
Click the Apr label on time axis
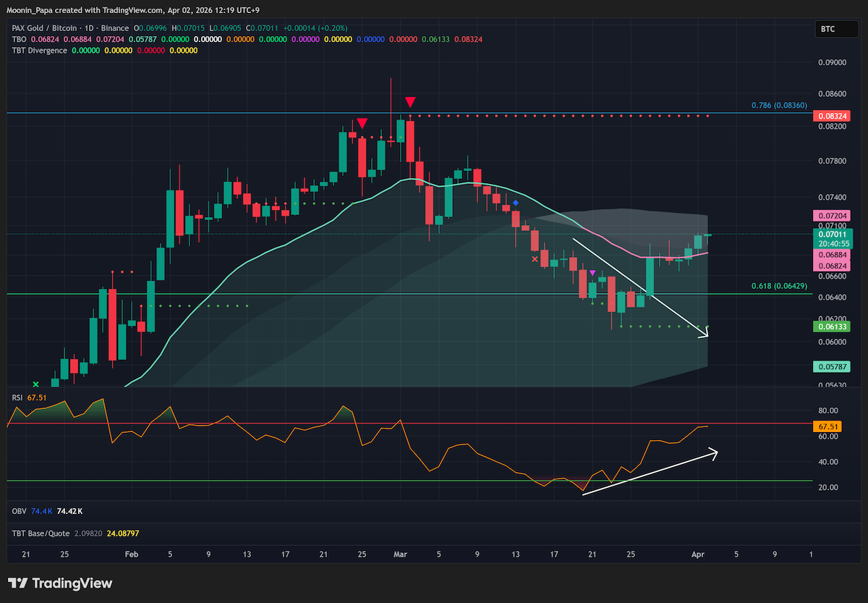[x=697, y=554]
